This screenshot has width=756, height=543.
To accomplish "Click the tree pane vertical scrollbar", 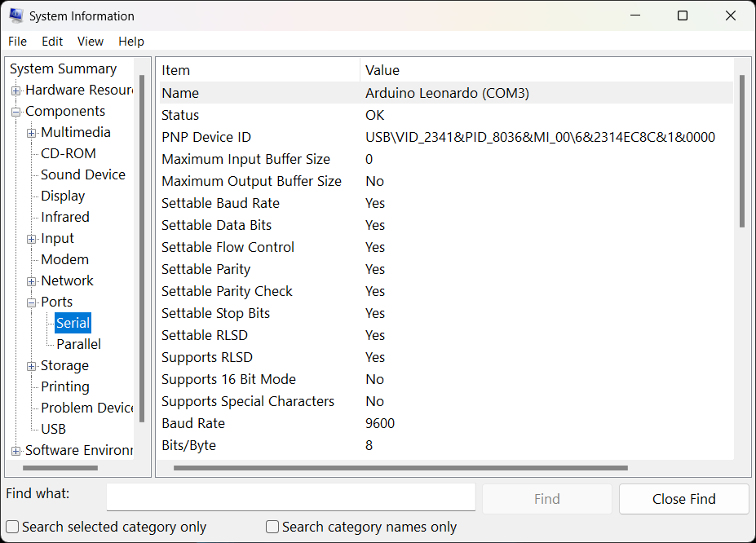I will [x=142, y=249].
